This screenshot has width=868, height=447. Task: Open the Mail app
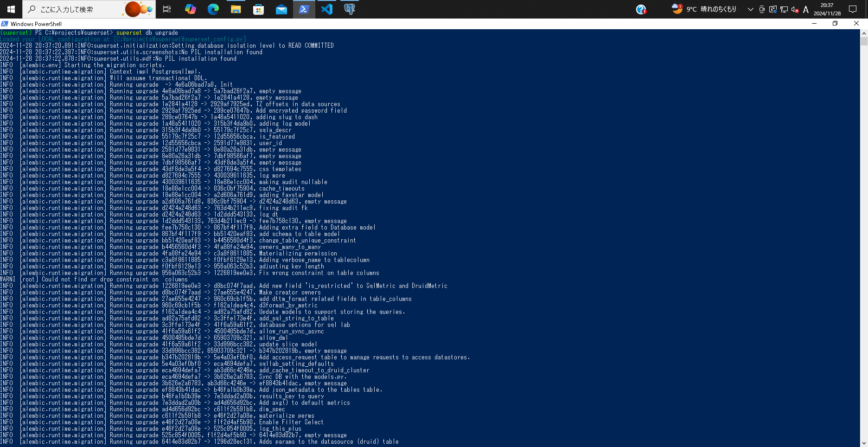pyautogui.click(x=281, y=9)
